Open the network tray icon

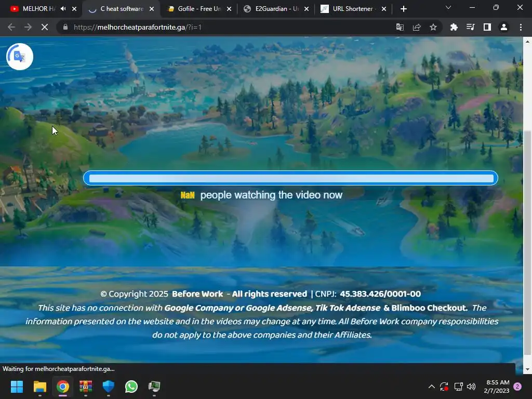click(x=458, y=387)
